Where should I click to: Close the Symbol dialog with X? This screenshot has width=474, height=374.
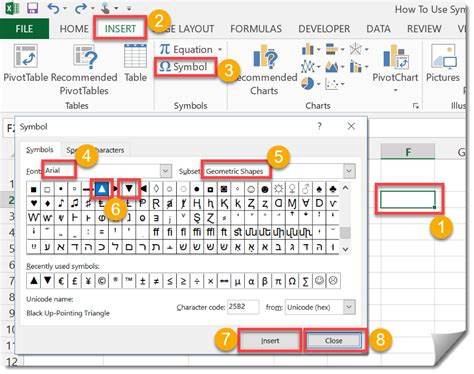[351, 126]
